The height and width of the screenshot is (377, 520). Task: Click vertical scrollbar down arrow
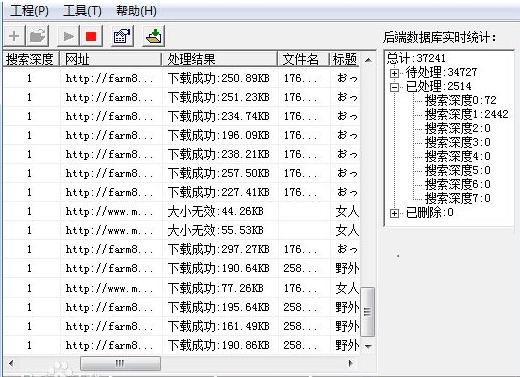(368, 347)
